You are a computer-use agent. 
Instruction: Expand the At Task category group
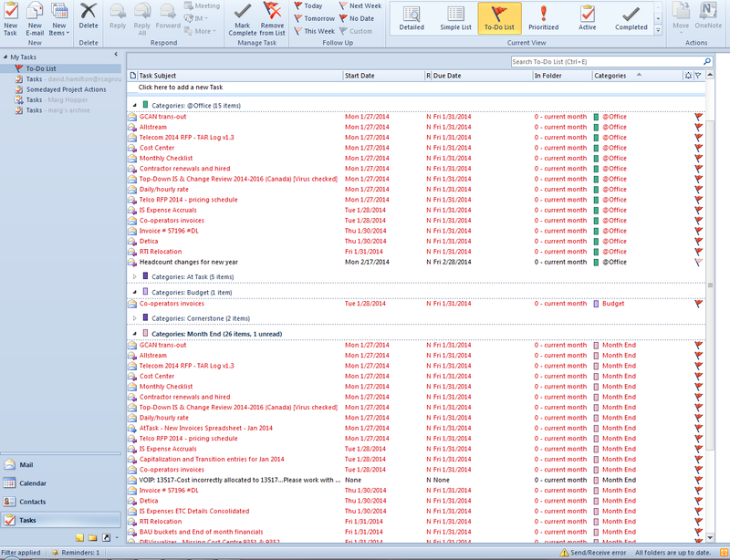tap(134, 276)
